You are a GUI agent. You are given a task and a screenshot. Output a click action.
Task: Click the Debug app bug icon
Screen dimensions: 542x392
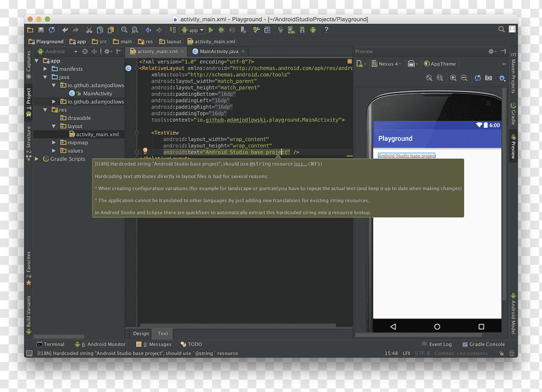tap(222, 30)
